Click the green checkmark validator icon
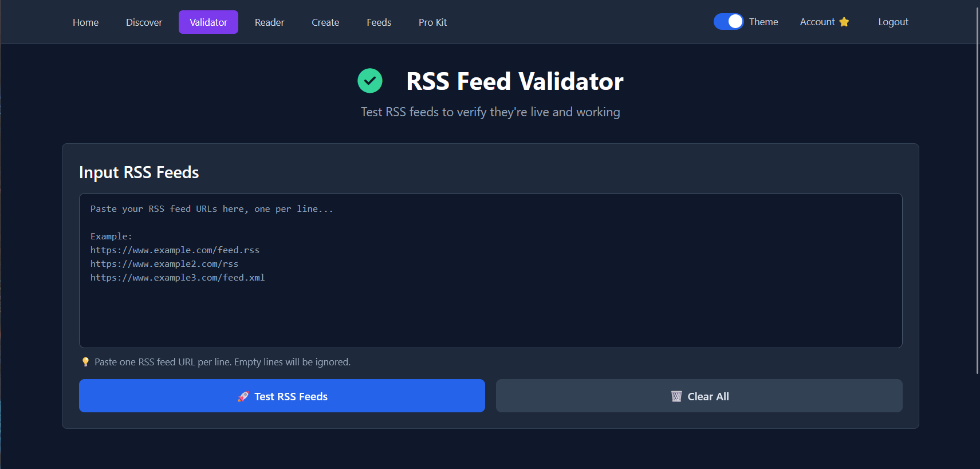The image size is (980, 469). pos(370,81)
